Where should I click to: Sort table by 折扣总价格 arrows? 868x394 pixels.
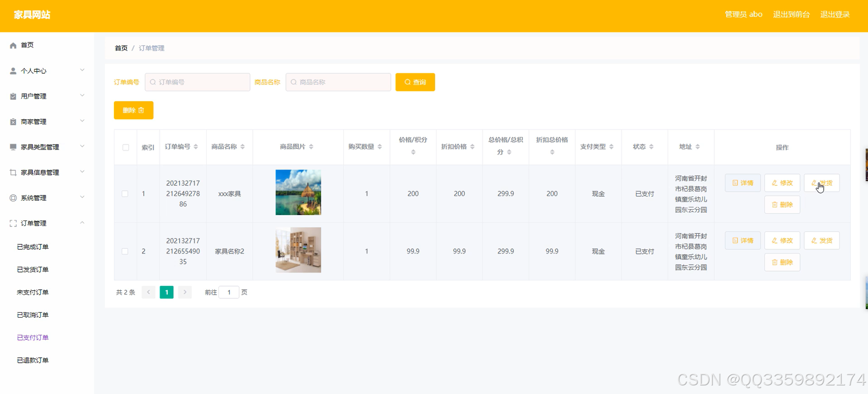pyautogui.click(x=552, y=152)
